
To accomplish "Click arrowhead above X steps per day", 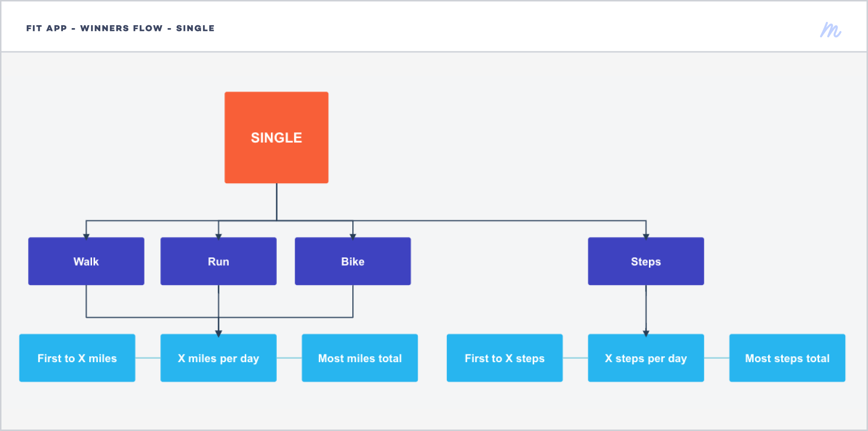I will tap(646, 334).
